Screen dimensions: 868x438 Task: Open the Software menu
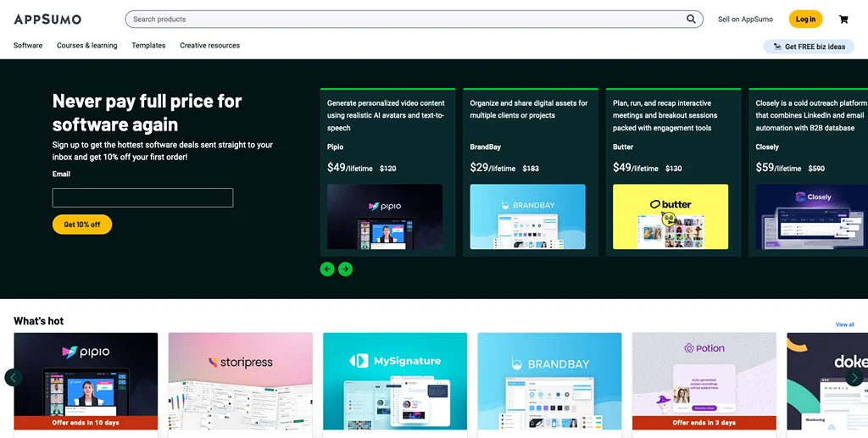coord(28,46)
